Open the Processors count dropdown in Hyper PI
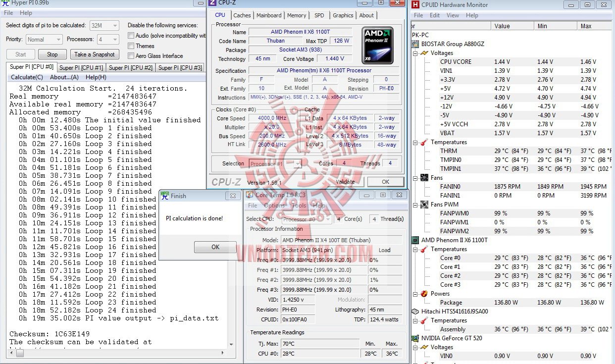The image size is (615, 364). coord(107,39)
